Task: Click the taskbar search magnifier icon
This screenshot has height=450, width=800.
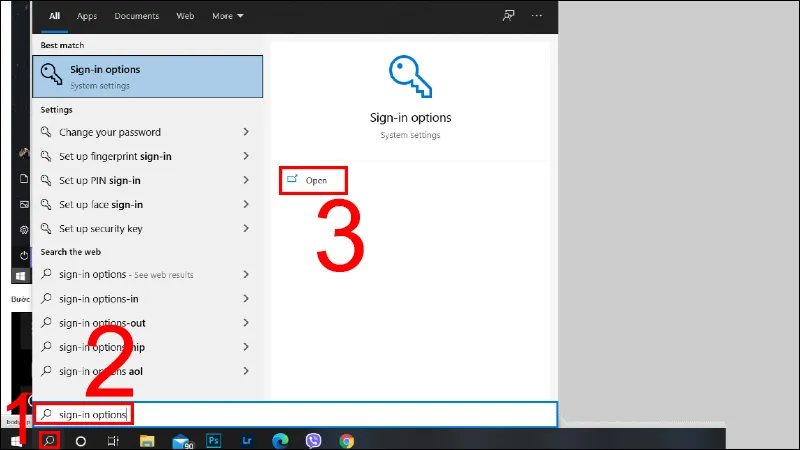Action: coord(49,440)
